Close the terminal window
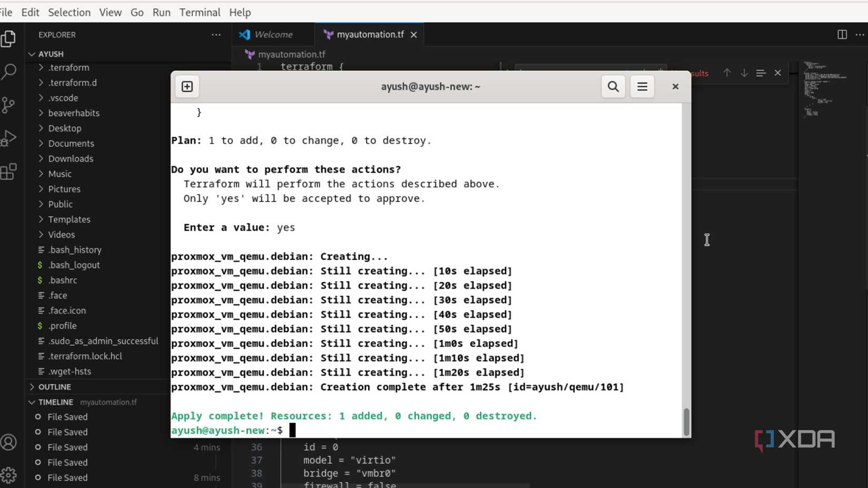The width and height of the screenshot is (868, 488). (x=675, y=87)
